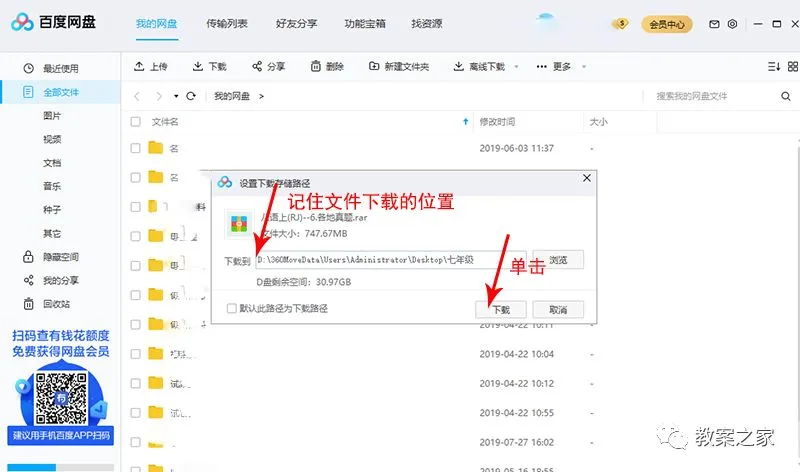Open navigation history dropdown triangle
This screenshot has width=800, height=472.
point(176,96)
